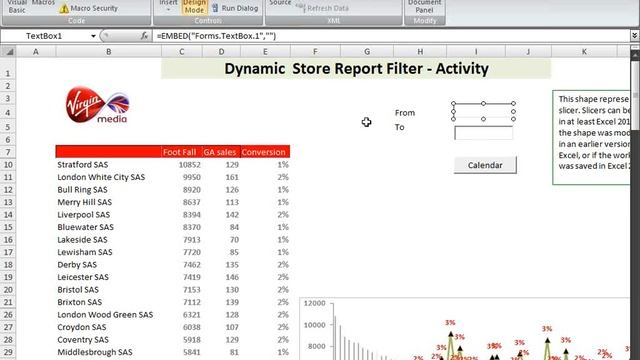Click GA sales value 161
Image resolution: width=640 pixels, height=360 pixels.
pyautogui.click(x=232, y=177)
